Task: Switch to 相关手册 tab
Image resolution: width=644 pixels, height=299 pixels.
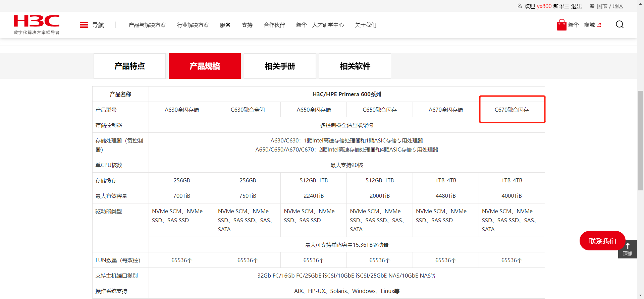Action: coord(280,66)
